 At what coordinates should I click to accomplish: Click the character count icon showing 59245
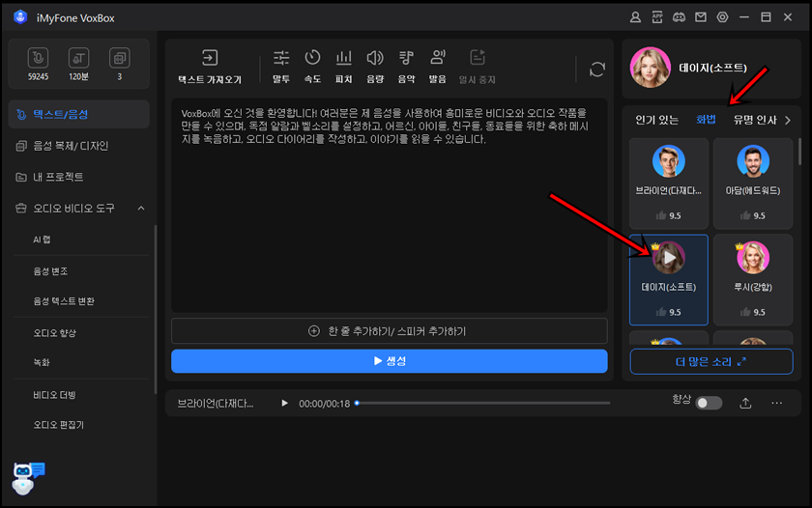38,58
